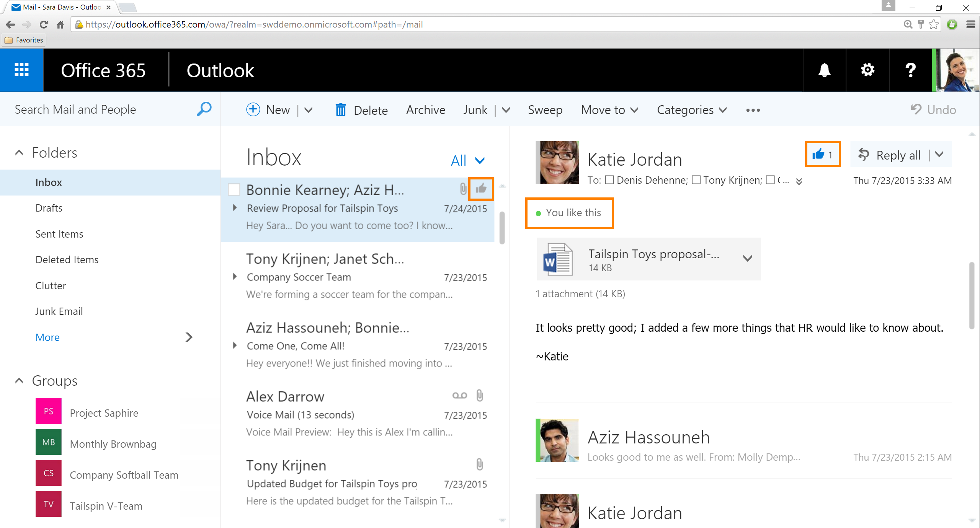The image size is (980, 528).
Task: Click the help question mark icon
Action: (x=910, y=70)
